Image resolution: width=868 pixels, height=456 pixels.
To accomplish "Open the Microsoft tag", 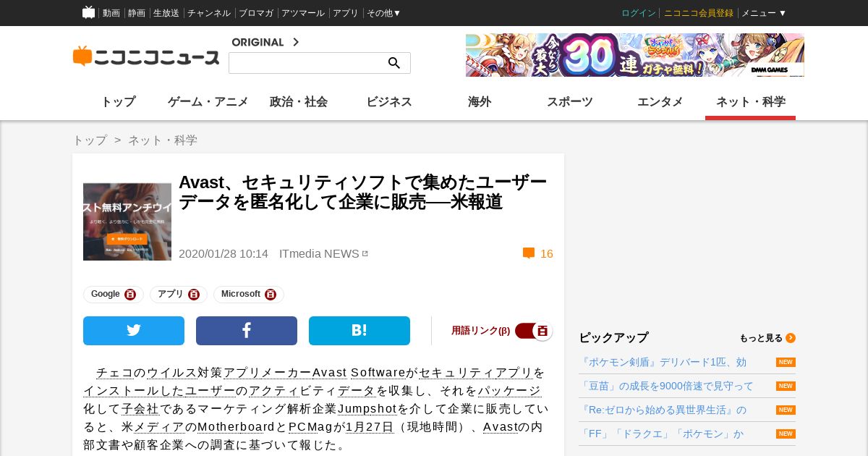I will tap(241, 294).
